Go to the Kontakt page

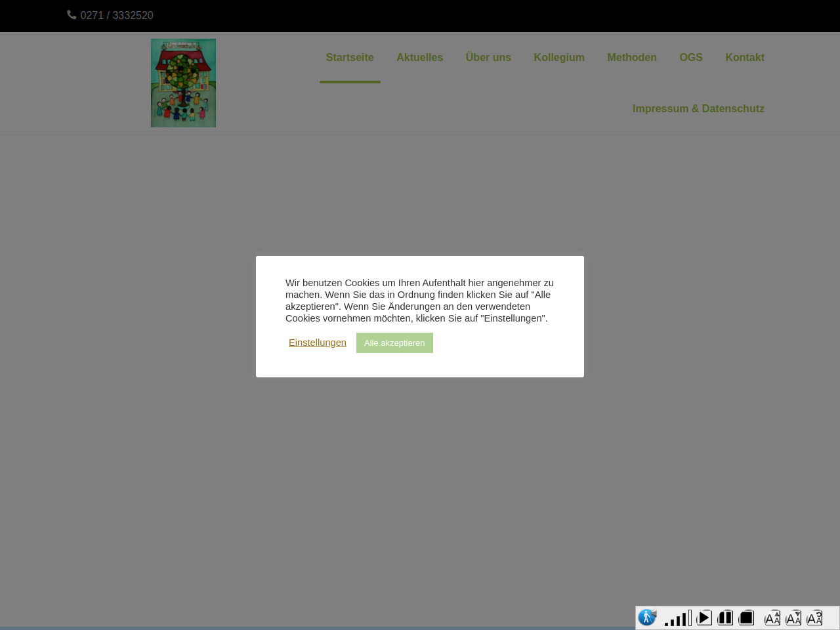tap(744, 58)
